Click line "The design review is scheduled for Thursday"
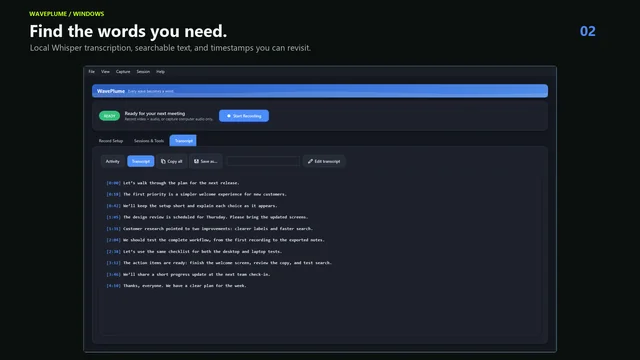The image size is (640, 360). pyautogui.click(x=216, y=217)
